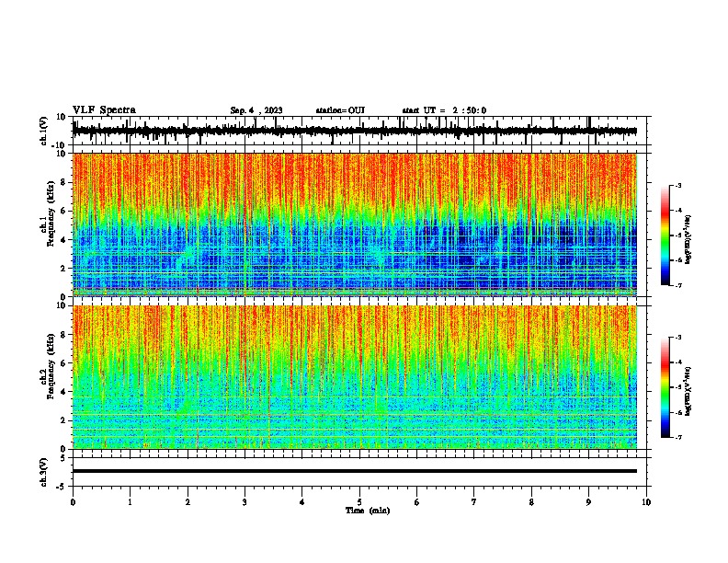Click time axis tick label "4"
This screenshot has height=563, width=728.
[x=302, y=502]
